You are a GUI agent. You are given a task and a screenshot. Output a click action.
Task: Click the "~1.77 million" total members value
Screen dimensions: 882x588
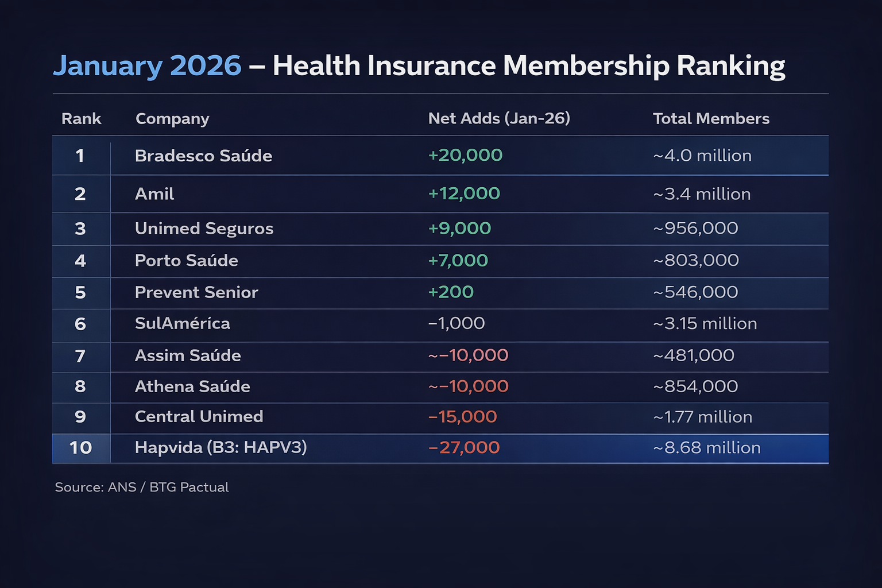pos(703,417)
